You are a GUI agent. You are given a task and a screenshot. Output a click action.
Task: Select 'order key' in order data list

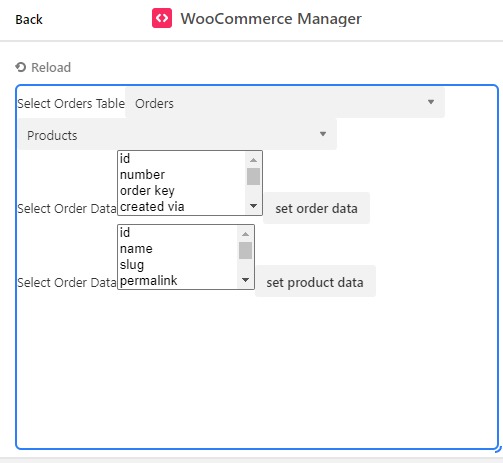pos(182,191)
